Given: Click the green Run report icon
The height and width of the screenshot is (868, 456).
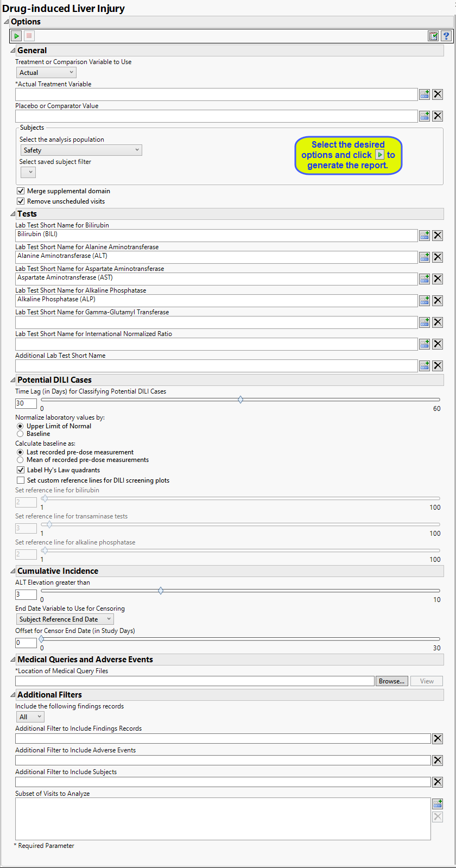Looking at the screenshot, I should tap(17, 36).
